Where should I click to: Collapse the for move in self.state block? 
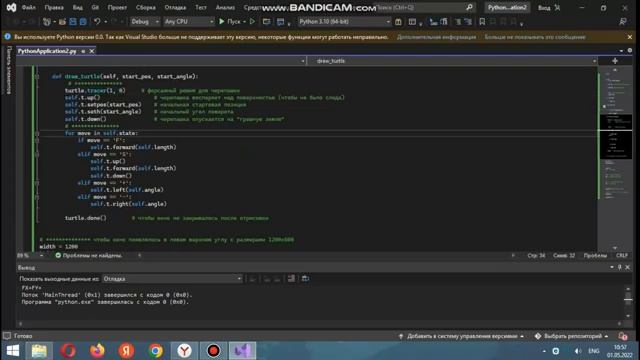click(37, 133)
